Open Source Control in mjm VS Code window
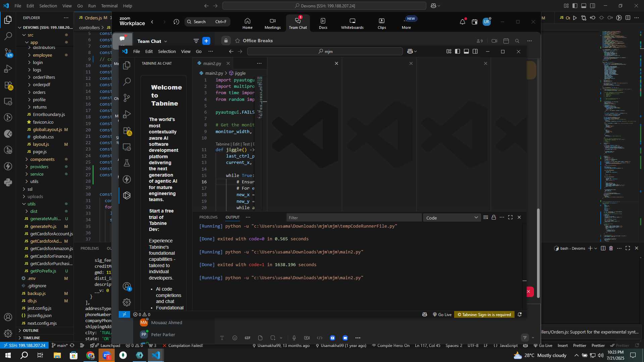 click(127, 98)
